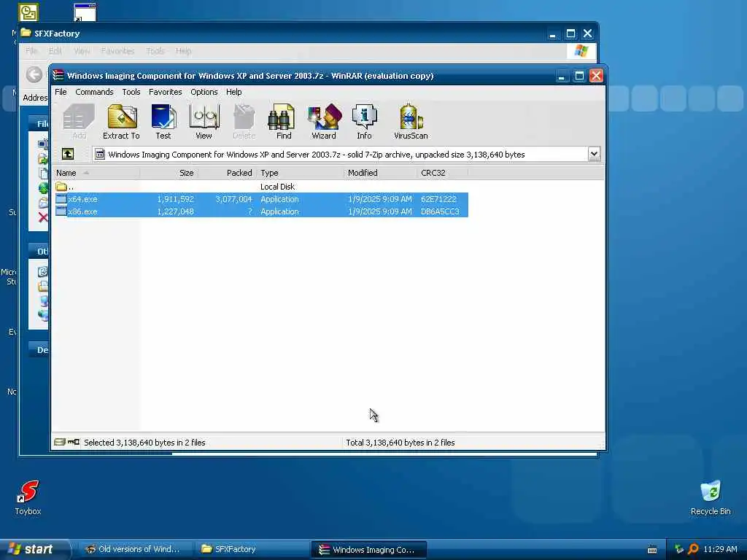Sort by the Size column header

169,173
